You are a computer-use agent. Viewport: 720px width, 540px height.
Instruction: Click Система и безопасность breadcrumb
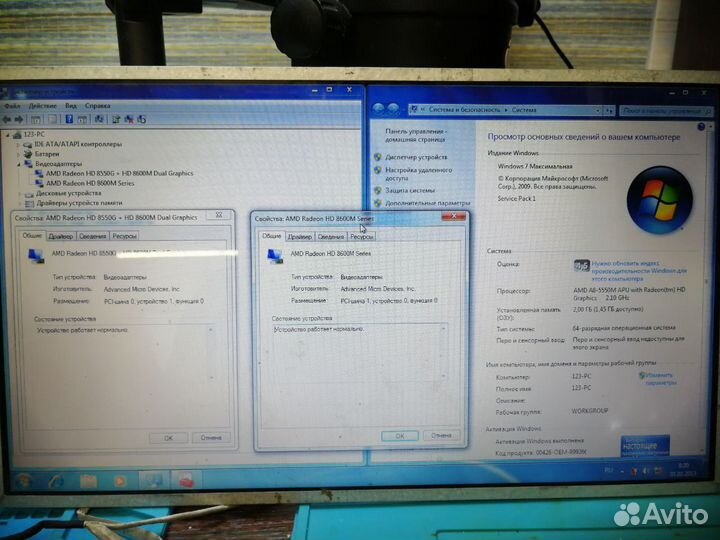(x=464, y=110)
